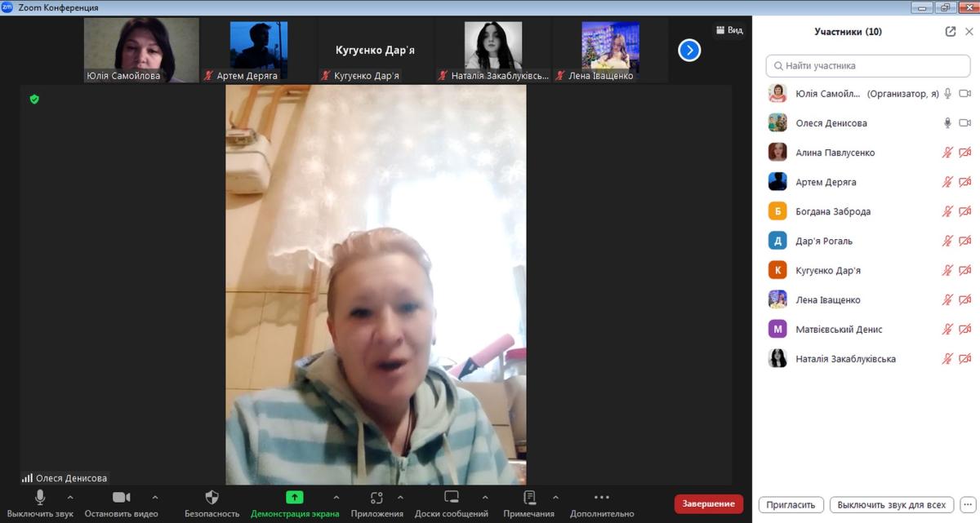The image size is (980, 523).
Task: Expand the arrow beside Приложения
Action: coord(400,497)
